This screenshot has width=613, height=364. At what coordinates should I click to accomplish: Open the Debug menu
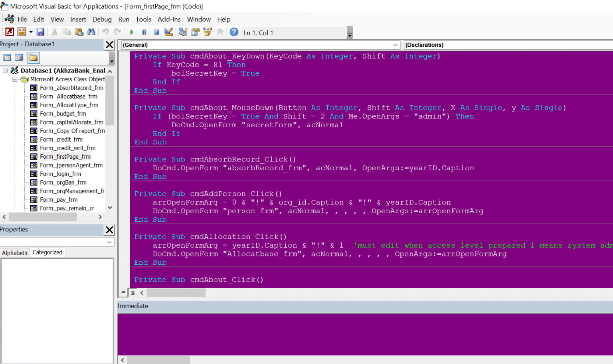102,19
